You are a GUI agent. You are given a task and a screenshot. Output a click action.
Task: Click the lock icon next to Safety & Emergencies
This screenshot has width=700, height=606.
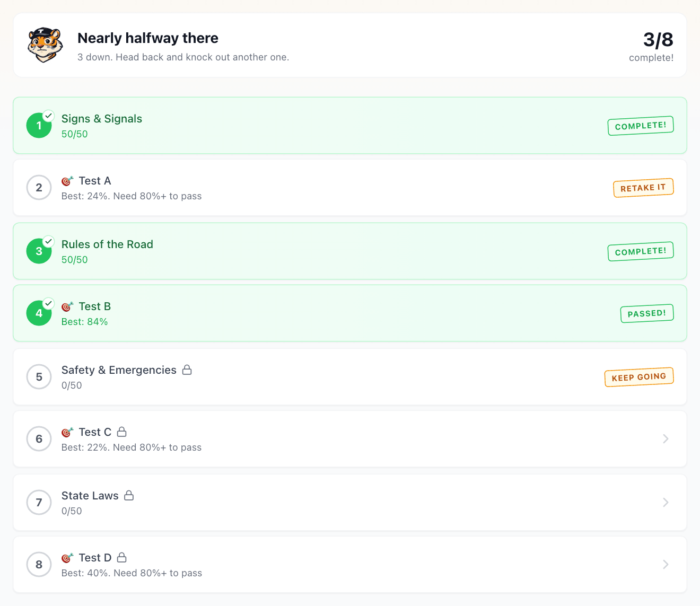[x=187, y=370]
